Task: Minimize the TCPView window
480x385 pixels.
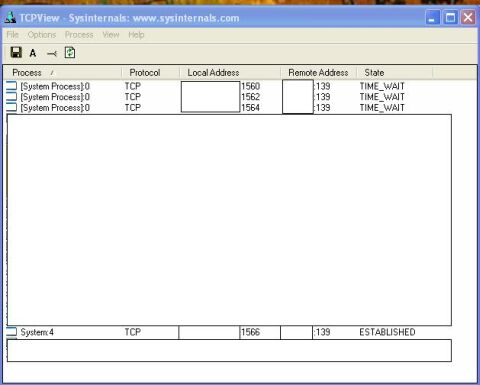Action: [433, 17]
